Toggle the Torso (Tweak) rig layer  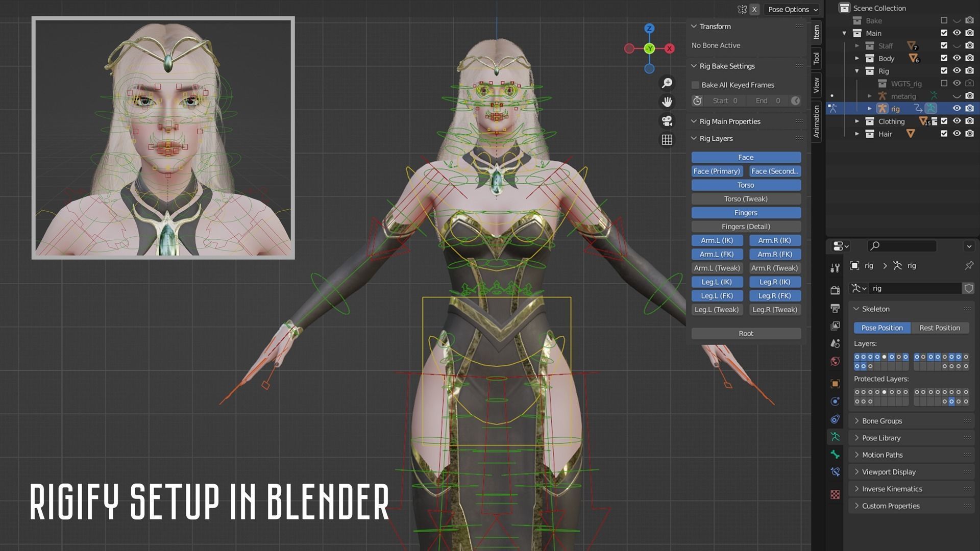pos(746,199)
